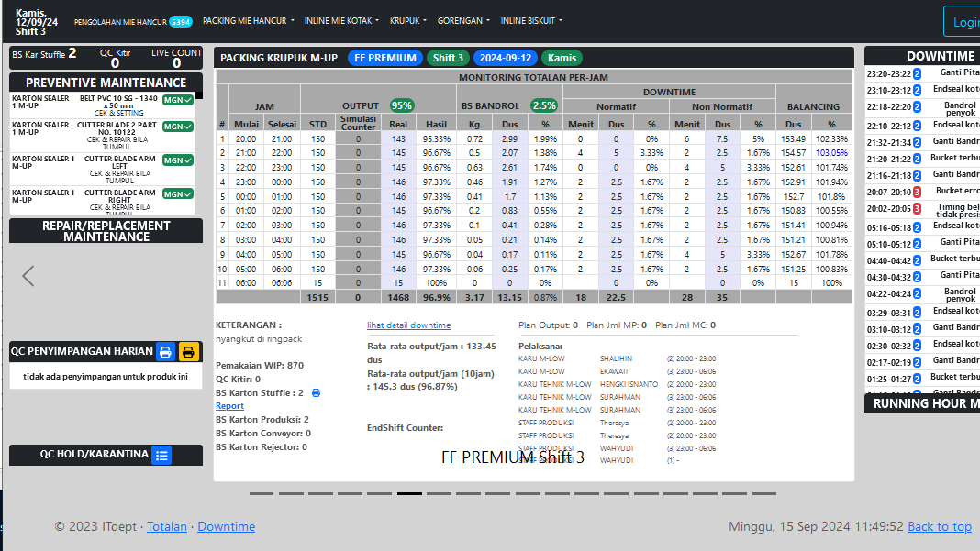Click the blue print icon for QC Penyimpangan Harian

[x=165, y=352]
